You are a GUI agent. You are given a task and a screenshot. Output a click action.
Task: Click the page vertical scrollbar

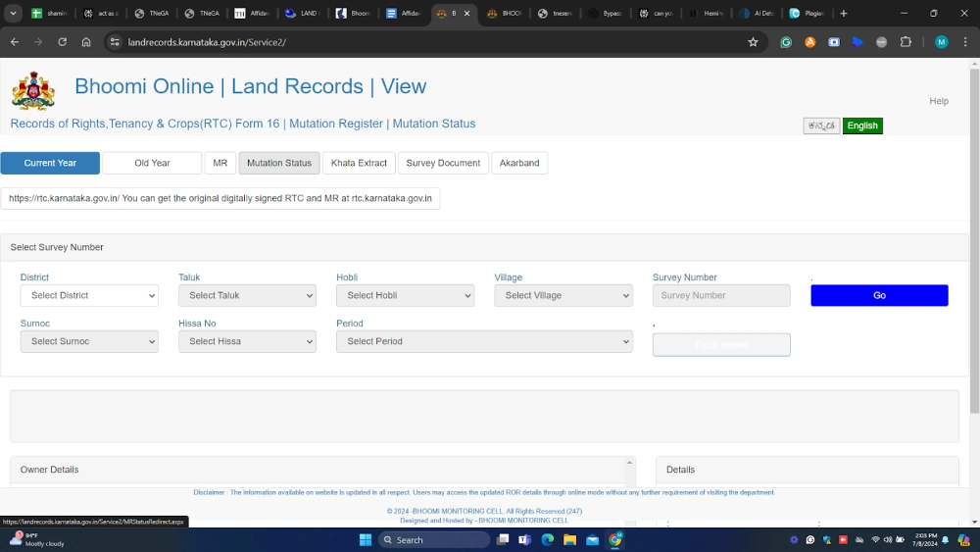tap(974, 240)
